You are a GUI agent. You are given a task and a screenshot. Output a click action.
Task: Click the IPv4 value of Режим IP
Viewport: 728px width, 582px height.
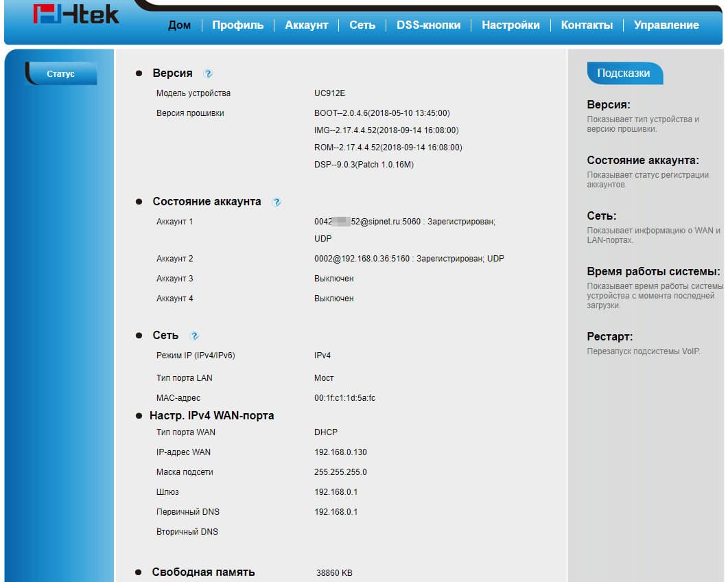click(322, 356)
